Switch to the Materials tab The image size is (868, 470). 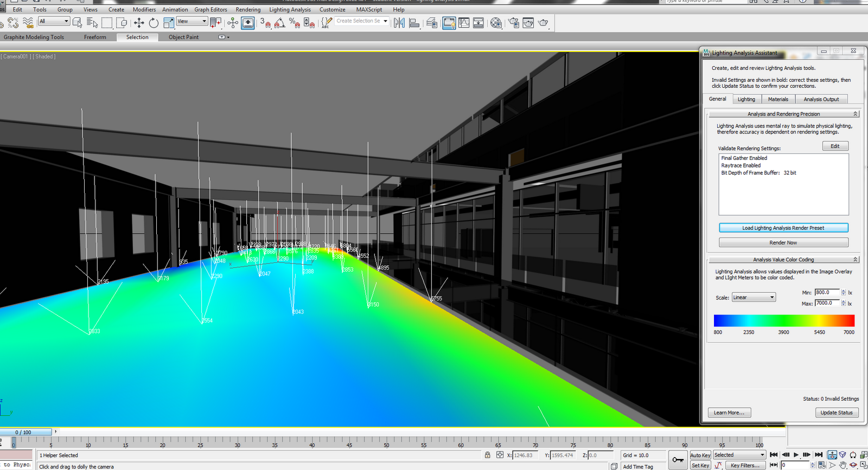778,99
